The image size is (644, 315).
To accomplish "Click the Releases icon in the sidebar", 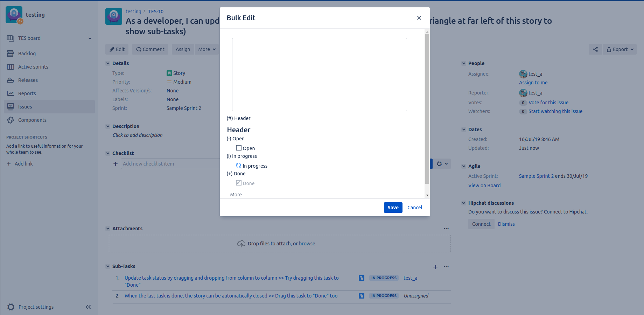I will 11,80.
